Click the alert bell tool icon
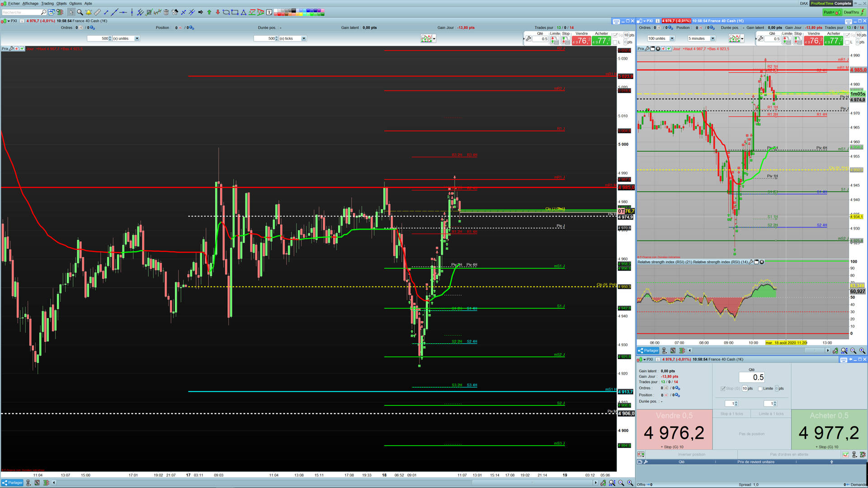 (89, 12)
